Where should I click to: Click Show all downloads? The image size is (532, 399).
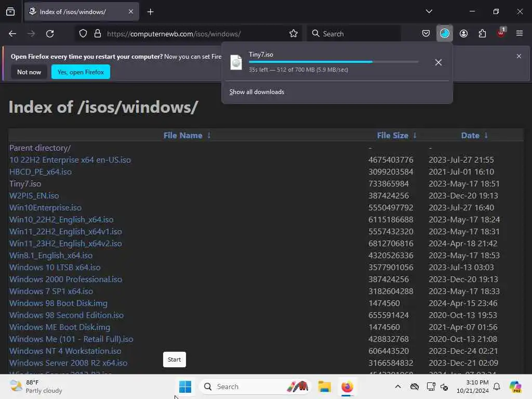(257, 92)
